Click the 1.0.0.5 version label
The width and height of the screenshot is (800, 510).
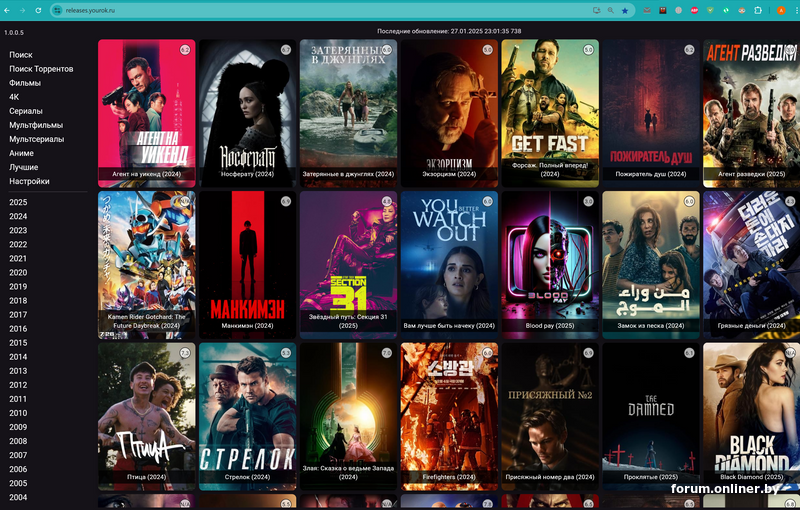pos(14,33)
